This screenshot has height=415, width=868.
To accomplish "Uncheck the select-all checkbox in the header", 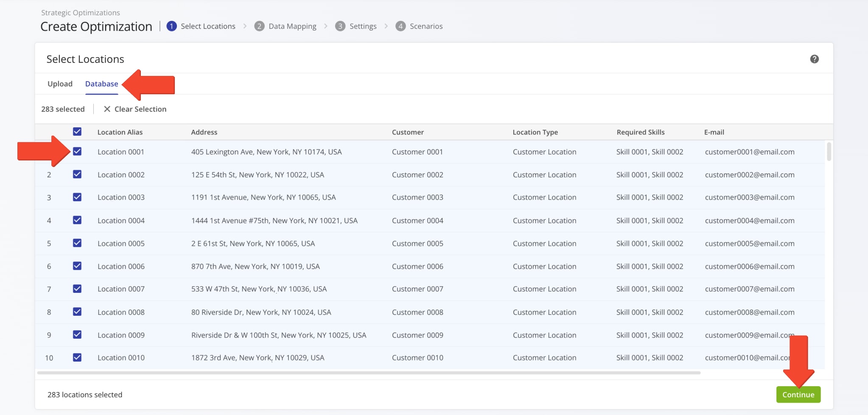I will (x=77, y=132).
